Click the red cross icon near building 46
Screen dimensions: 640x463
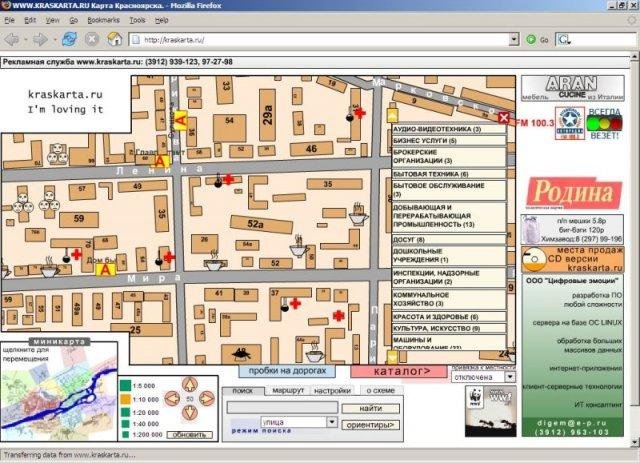[x=360, y=113]
